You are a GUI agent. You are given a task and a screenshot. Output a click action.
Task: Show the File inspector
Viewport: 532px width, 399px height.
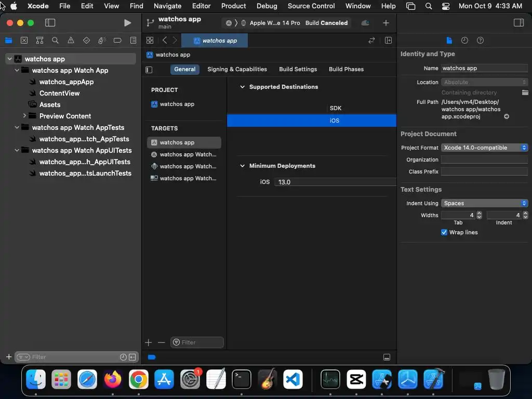(449, 41)
